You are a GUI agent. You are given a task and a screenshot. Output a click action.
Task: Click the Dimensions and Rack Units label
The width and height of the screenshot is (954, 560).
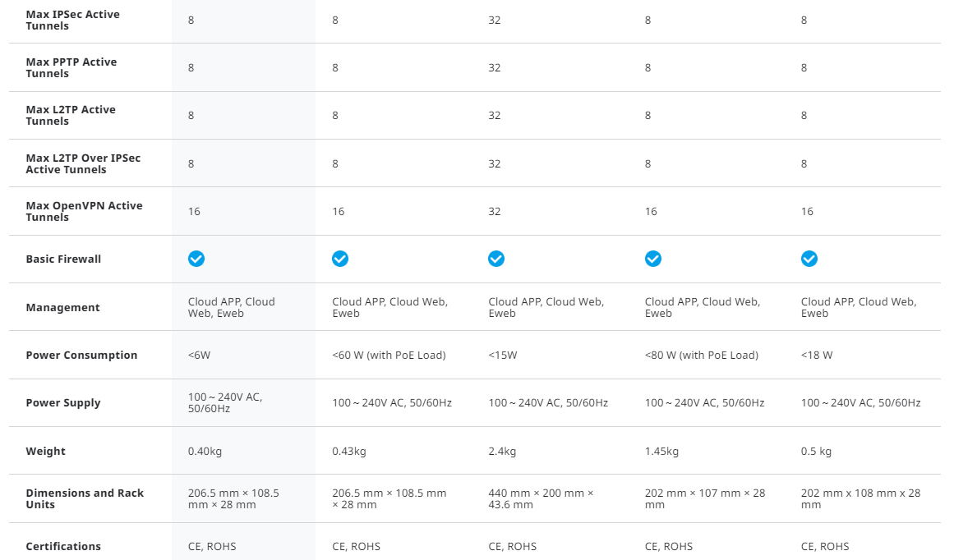coord(84,498)
